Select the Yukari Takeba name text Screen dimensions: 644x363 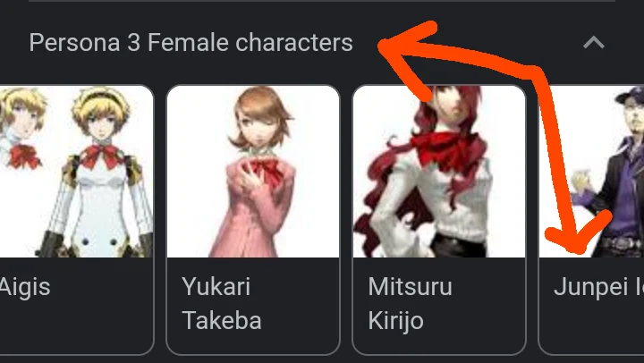(222, 303)
